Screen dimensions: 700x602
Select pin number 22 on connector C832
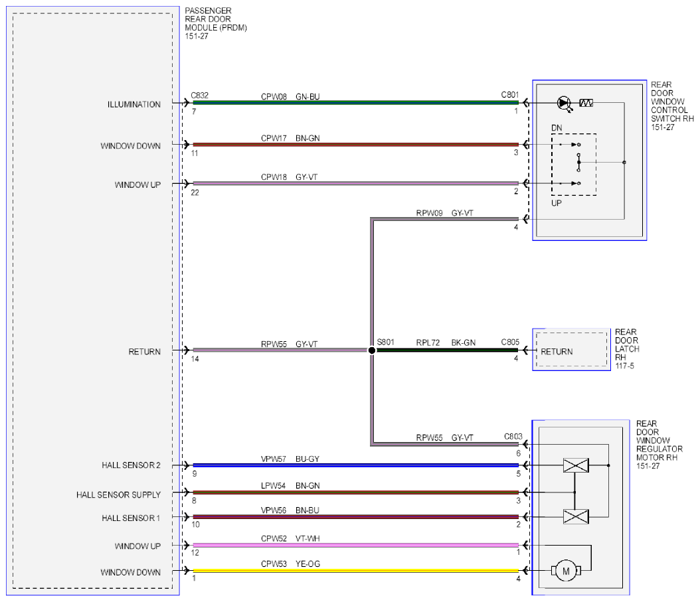(195, 192)
